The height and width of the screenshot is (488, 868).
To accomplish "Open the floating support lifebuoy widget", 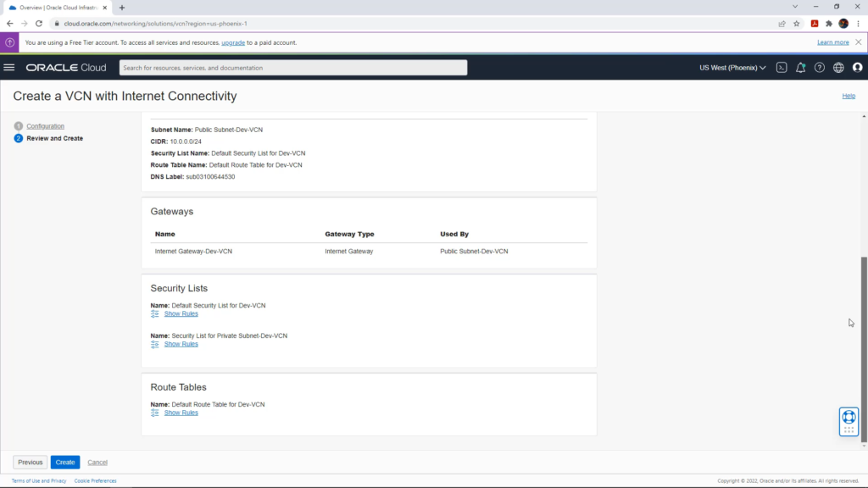I will tap(849, 422).
